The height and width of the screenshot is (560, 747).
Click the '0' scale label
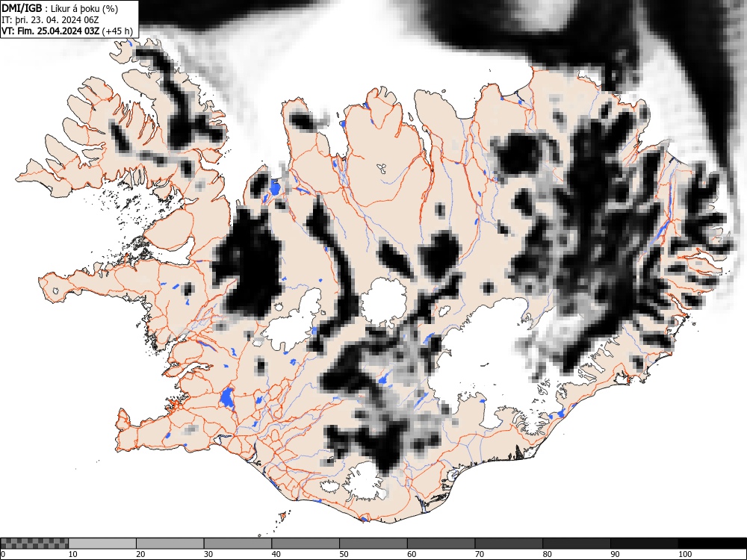pos(3,554)
